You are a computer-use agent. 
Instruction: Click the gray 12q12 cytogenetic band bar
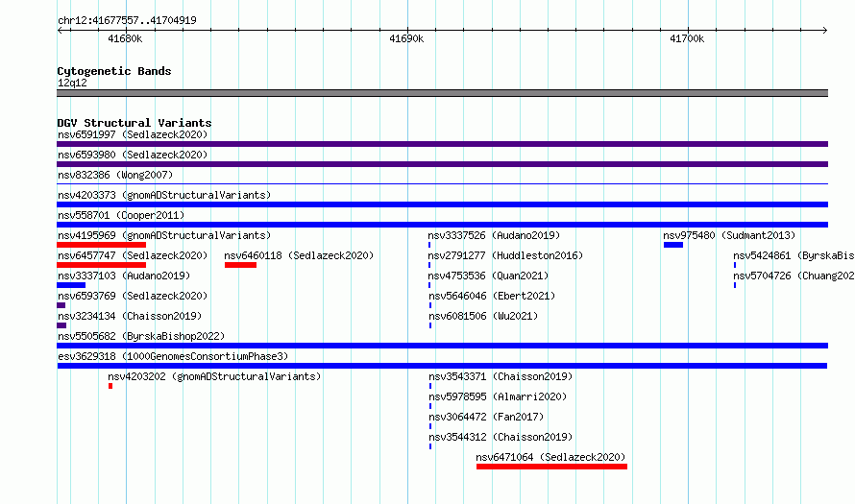[442, 93]
